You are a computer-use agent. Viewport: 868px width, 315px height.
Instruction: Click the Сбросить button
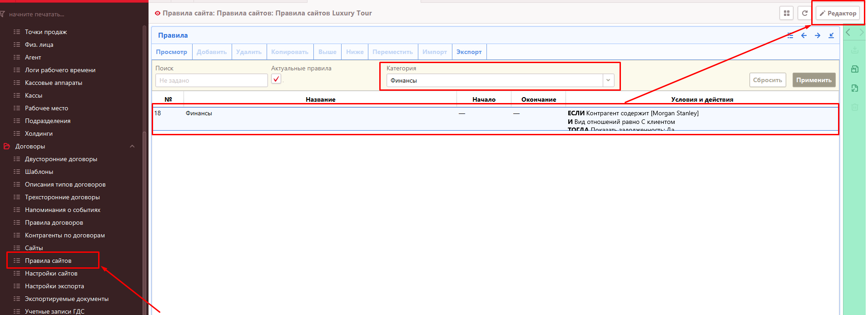(767, 80)
